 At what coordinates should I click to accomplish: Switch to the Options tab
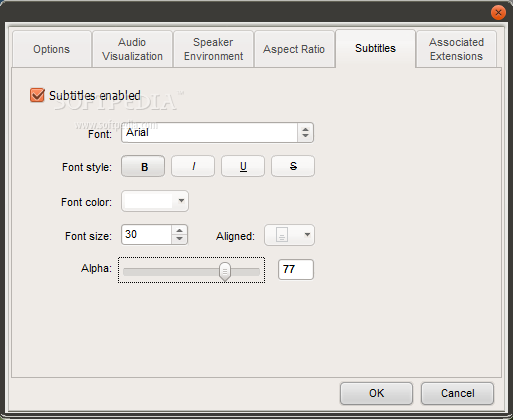point(52,49)
